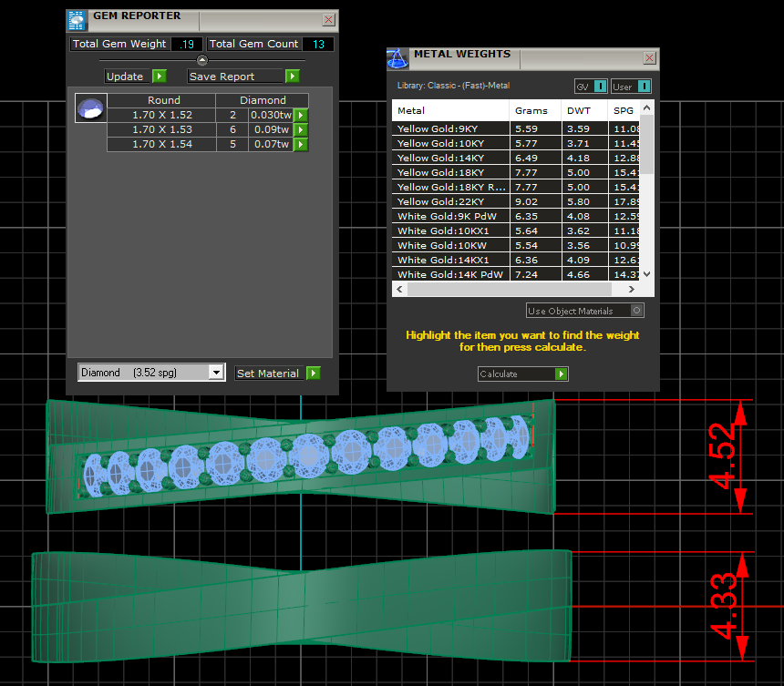
Task: Click the green arrow for the 0.030tw row
Action: point(301,115)
